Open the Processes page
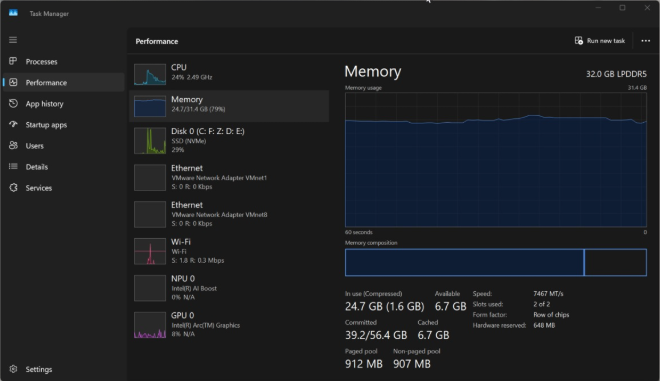The height and width of the screenshot is (381, 660). 64,61
